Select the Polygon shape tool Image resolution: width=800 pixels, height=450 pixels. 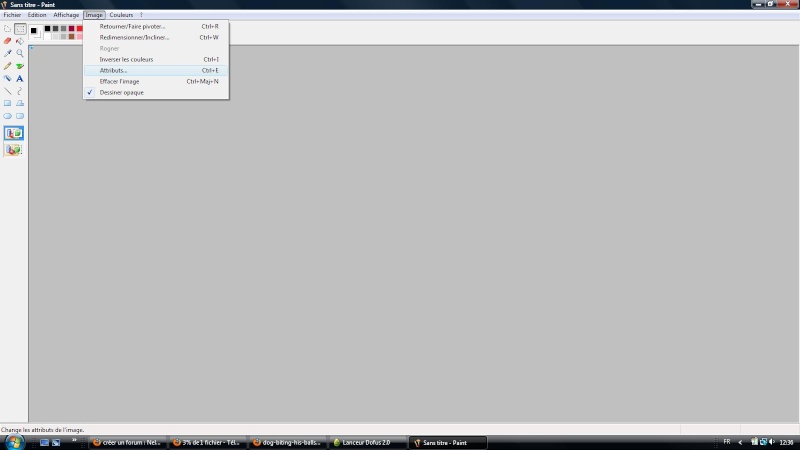(20, 103)
